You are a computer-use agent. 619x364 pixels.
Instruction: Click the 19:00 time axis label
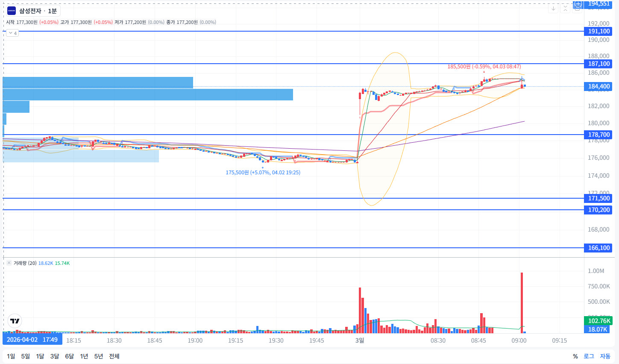pos(195,341)
